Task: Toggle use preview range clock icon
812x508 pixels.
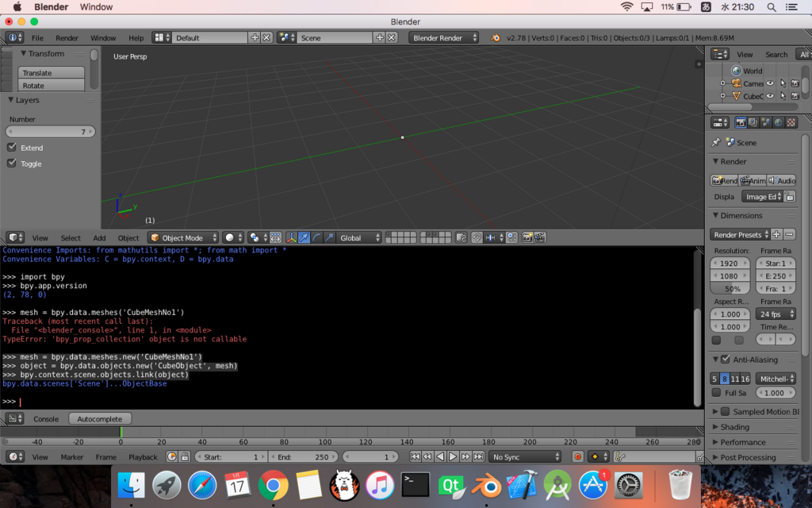Action: (171, 456)
